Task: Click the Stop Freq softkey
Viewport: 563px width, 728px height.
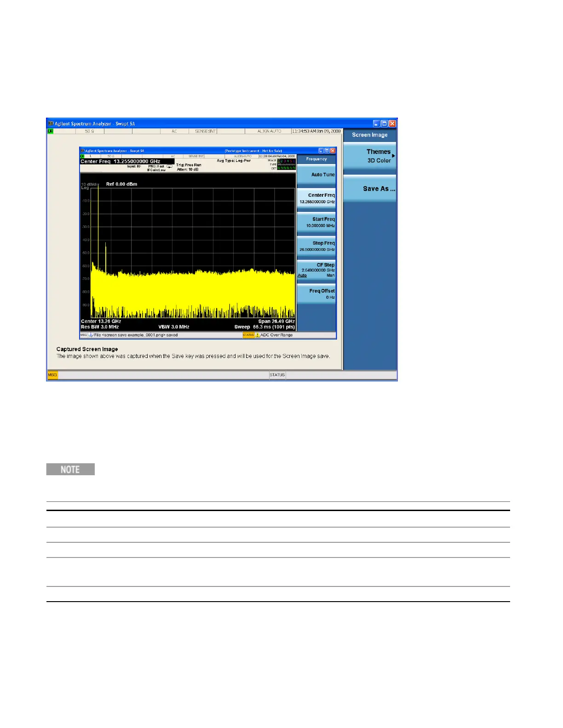Action: point(316,246)
